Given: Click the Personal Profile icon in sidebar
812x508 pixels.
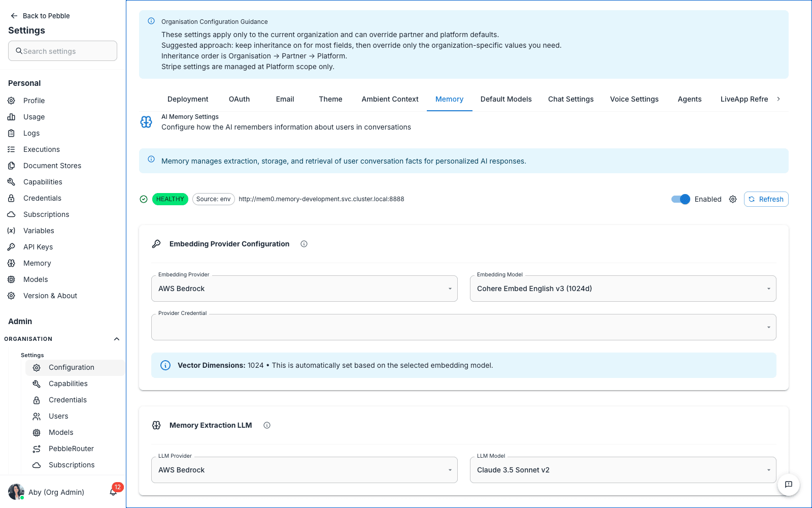Looking at the screenshot, I should click(11, 101).
